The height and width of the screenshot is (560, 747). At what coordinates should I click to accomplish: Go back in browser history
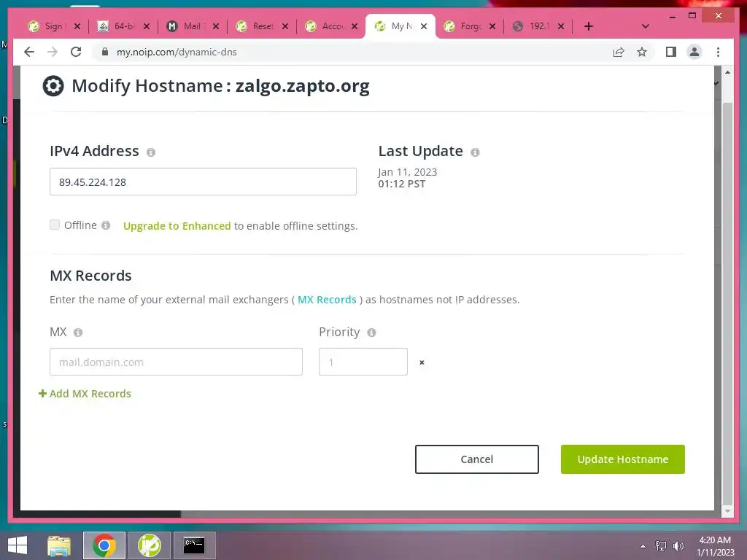tap(29, 52)
